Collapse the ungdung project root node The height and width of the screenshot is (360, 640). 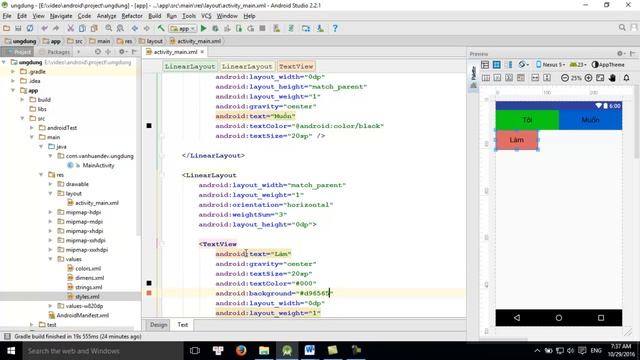click(x=4, y=62)
